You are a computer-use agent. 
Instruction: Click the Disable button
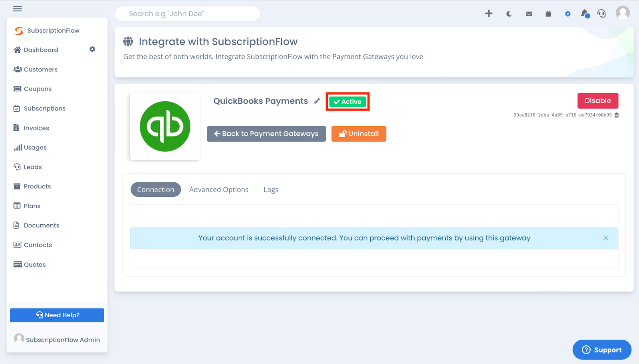point(598,101)
